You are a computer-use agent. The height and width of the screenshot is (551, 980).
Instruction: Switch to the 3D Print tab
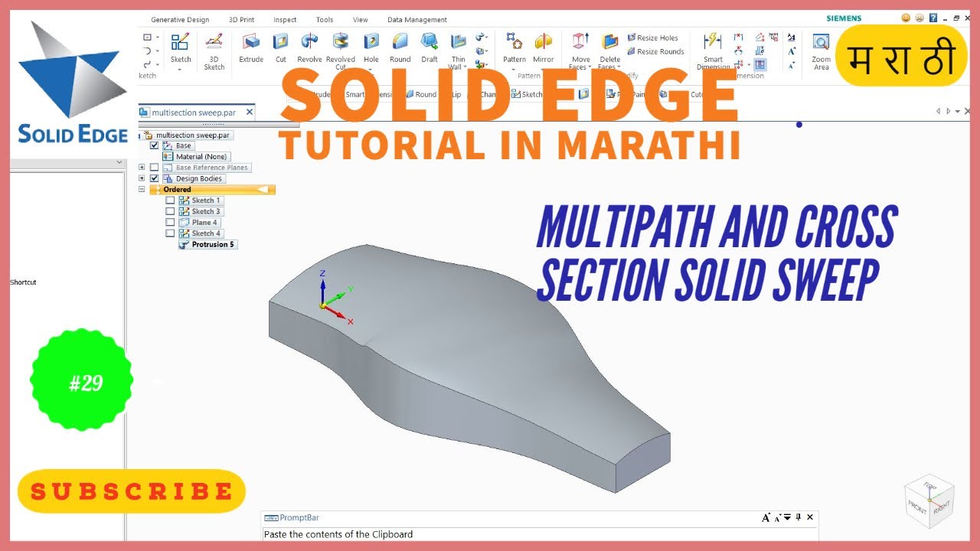click(x=241, y=20)
